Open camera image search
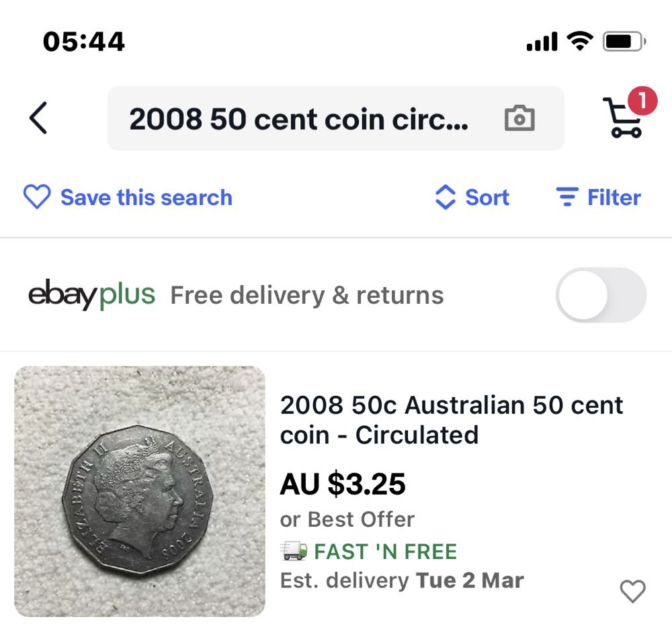The width and height of the screenshot is (672, 629). pos(519,119)
